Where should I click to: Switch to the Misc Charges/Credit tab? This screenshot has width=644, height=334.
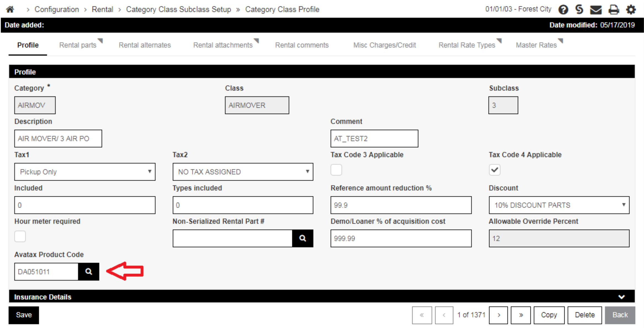(385, 45)
